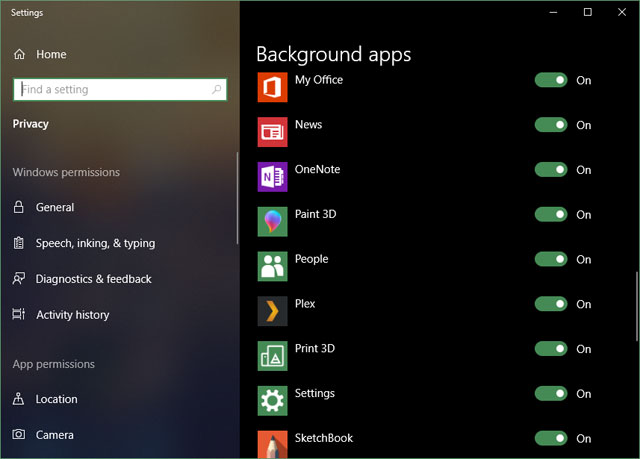Screen dimensions: 640x459
Task: Click the My Office app icon
Action: click(273, 87)
